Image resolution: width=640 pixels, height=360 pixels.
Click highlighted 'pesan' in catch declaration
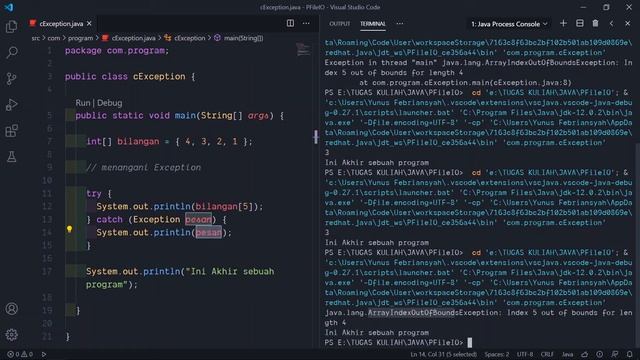pyautogui.click(x=198, y=220)
